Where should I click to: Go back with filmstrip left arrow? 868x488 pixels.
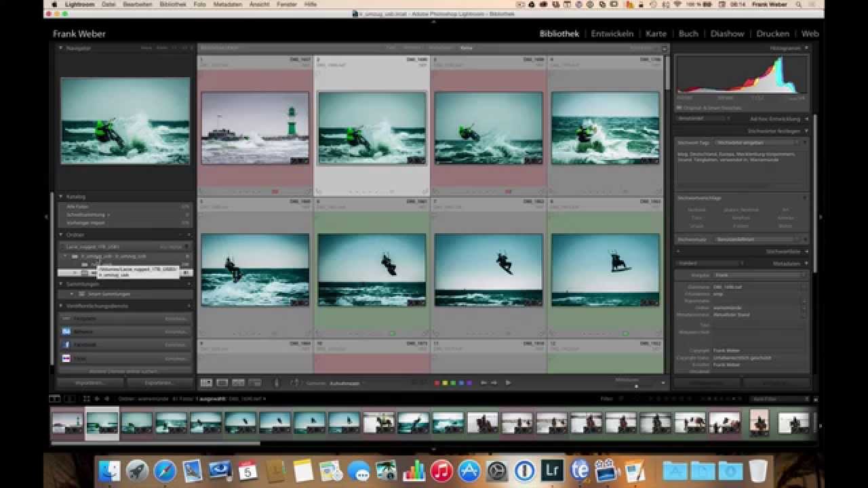pyautogui.click(x=96, y=399)
